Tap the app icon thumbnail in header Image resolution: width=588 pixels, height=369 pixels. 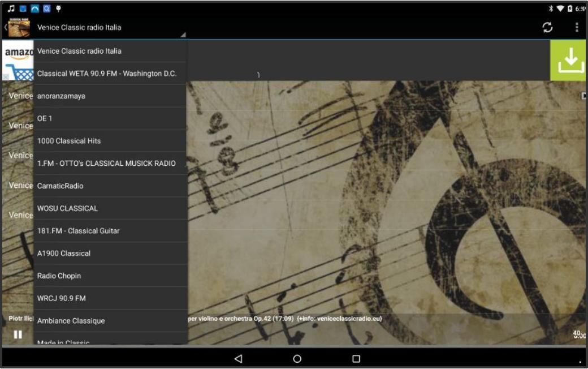coord(19,27)
